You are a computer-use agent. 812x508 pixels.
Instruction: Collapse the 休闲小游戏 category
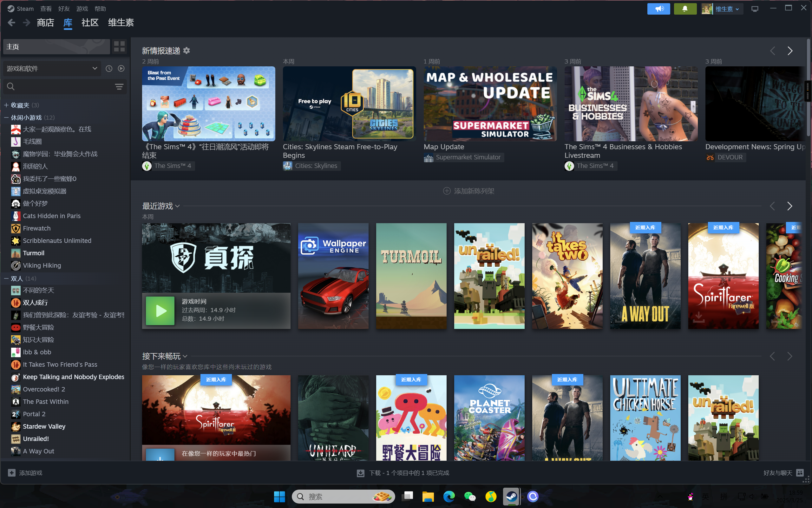tap(6, 117)
